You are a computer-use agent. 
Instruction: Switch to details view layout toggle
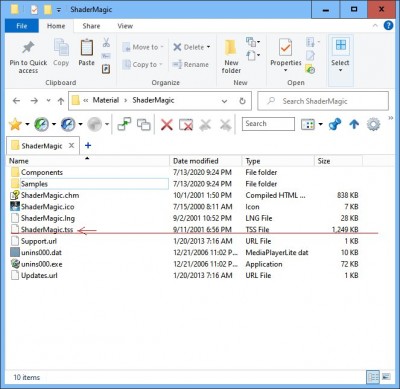click(x=373, y=377)
